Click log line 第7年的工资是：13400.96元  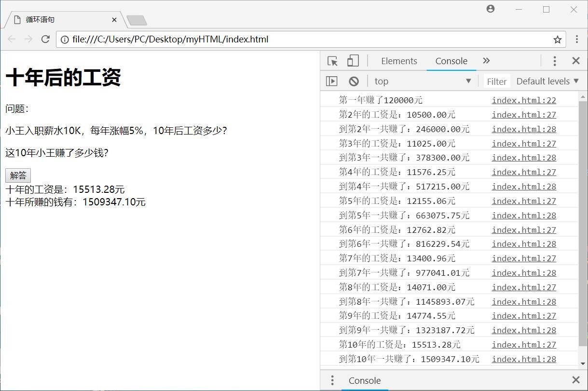point(397,258)
